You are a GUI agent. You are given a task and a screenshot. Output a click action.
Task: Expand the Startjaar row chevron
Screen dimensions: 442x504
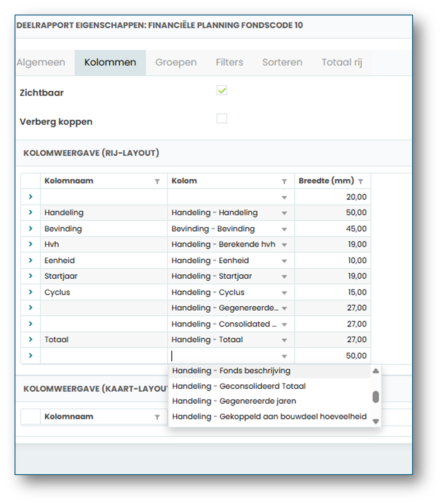tap(31, 276)
